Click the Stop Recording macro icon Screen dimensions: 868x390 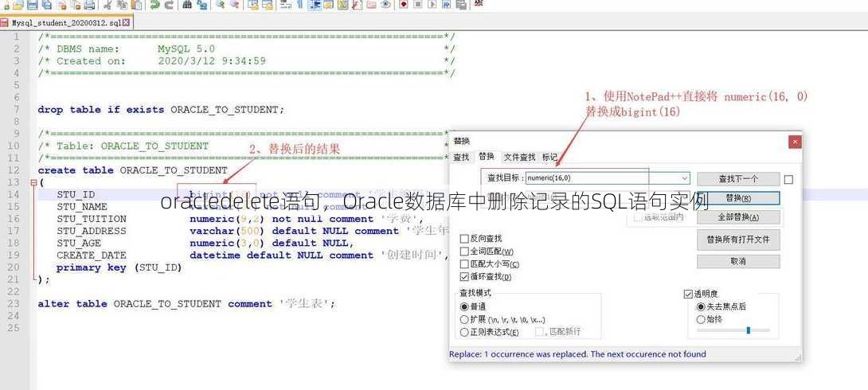pyautogui.click(x=418, y=5)
